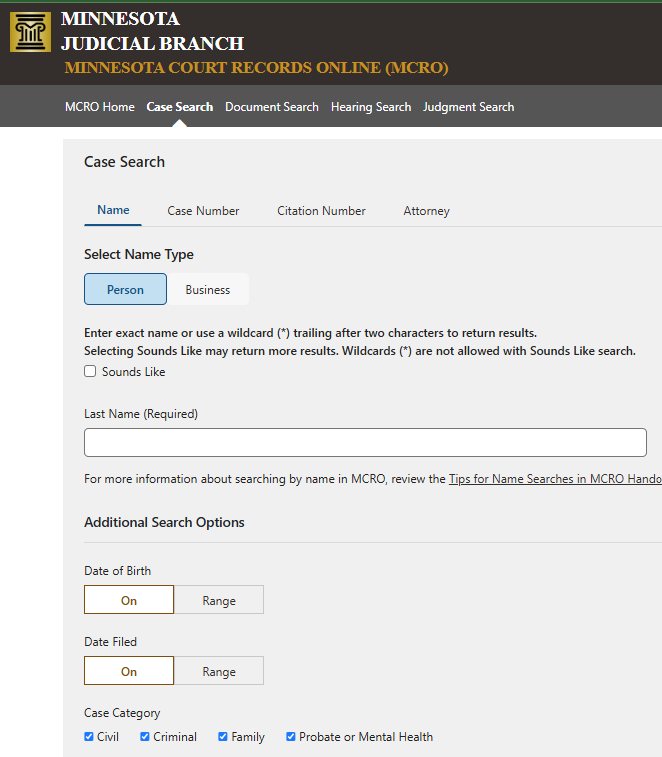Uncheck the Civil case category
The height and width of the screenshot is (757, 662).
[89, 737]
